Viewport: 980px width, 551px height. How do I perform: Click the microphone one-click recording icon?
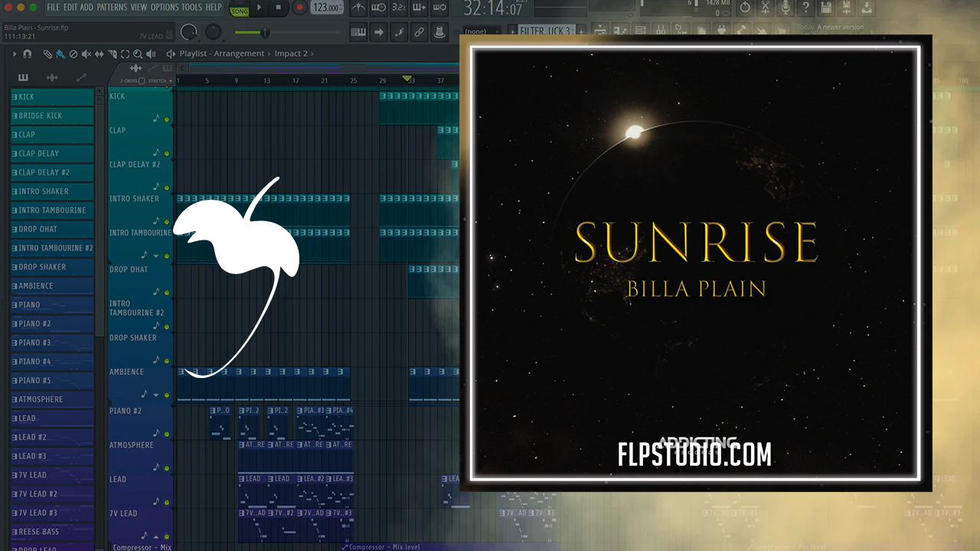[786, 8]
